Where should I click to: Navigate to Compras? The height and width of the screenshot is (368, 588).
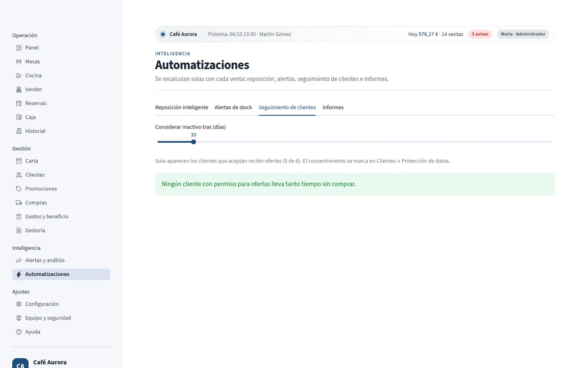coord(61,203)
